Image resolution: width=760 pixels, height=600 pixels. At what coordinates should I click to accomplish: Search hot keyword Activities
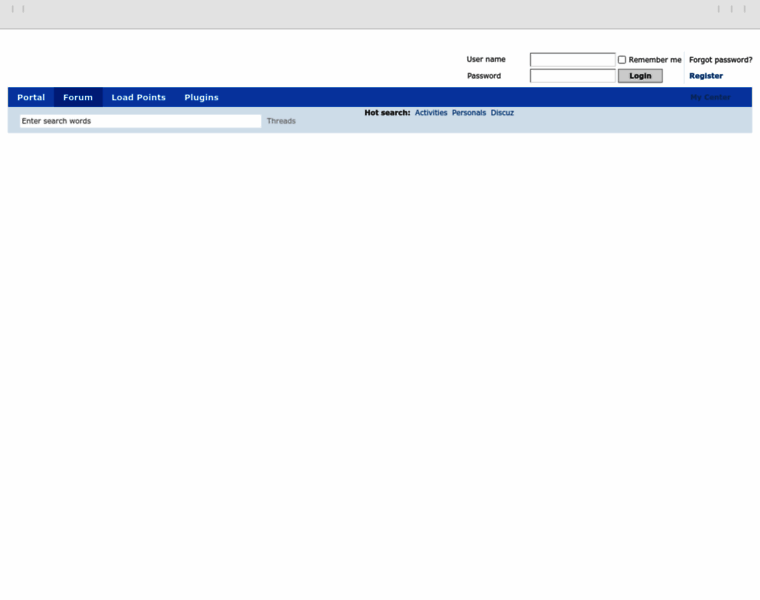[x=431, y=113]
